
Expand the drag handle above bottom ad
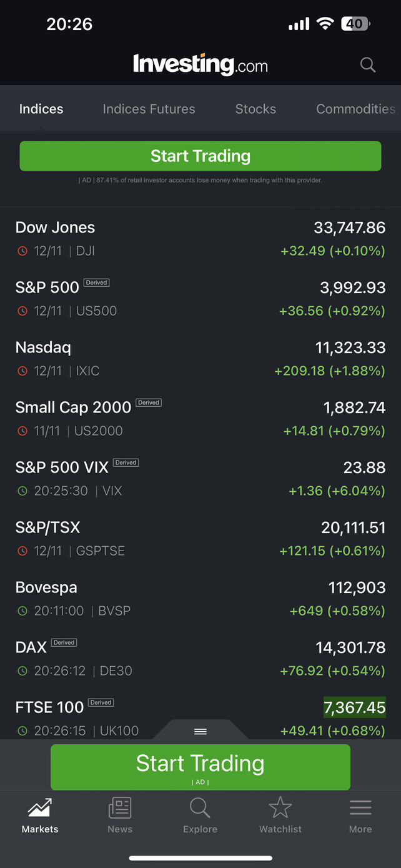200,731
